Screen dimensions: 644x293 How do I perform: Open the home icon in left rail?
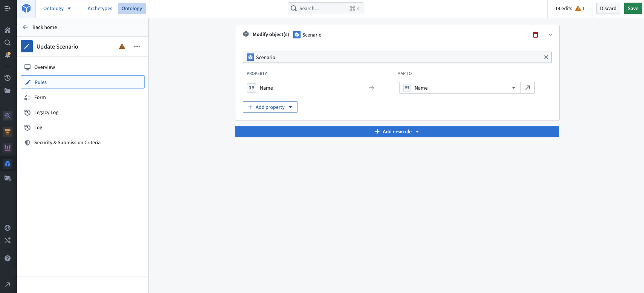coord(8,30)
